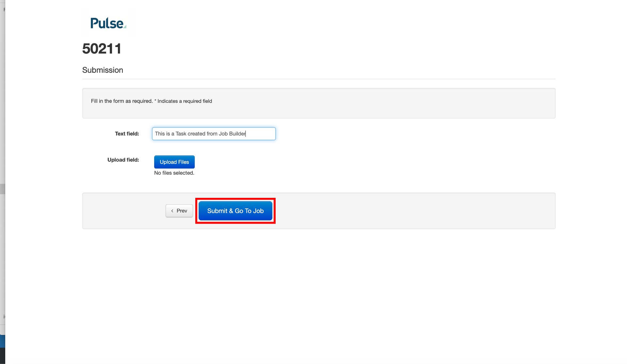627x364 pixels.
Task: Click the Pulse logo
Action: pyautogui.click(x=108, y=23)
